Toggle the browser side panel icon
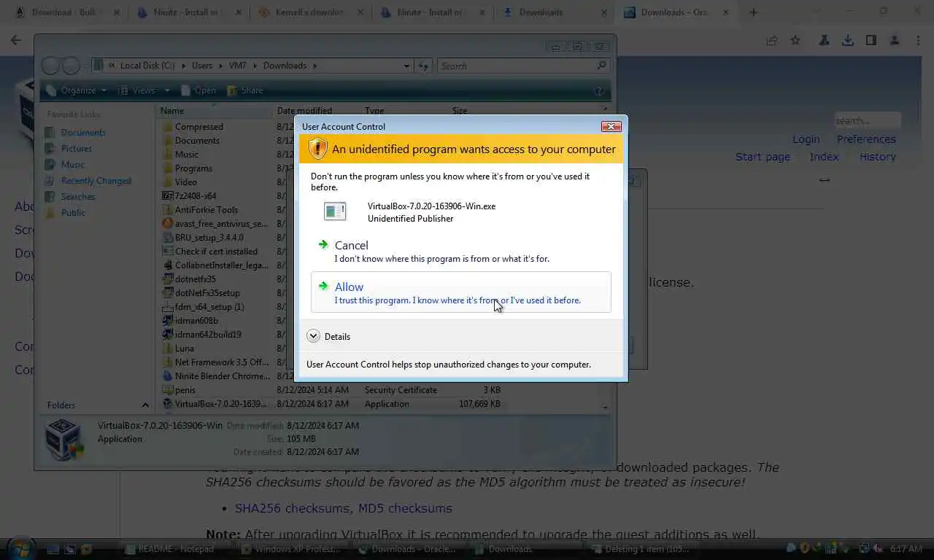This screenshot has height=560, width=934. point(871,41)
